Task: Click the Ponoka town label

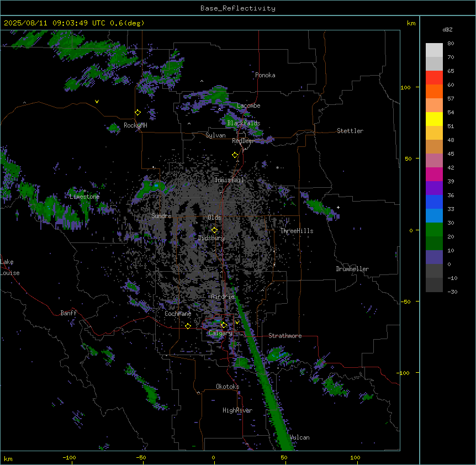Action: 265,75
